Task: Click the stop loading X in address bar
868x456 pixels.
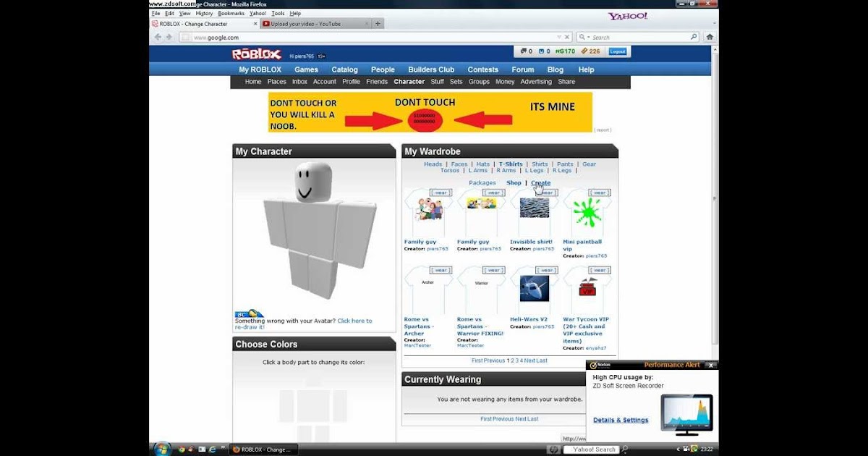Action: point(567,37)
